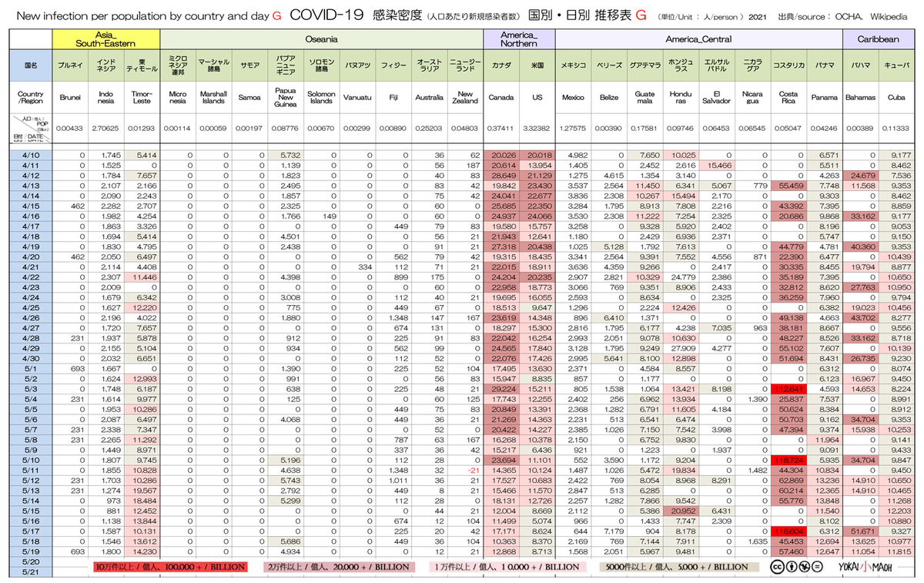
Task: Click the Mexico column header
Action: 574,98
